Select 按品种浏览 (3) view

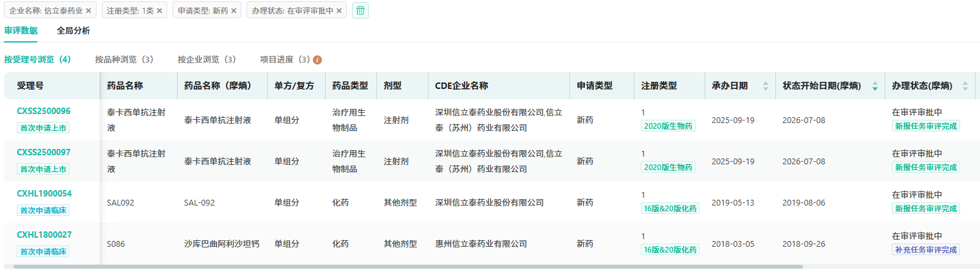point(124,59)
